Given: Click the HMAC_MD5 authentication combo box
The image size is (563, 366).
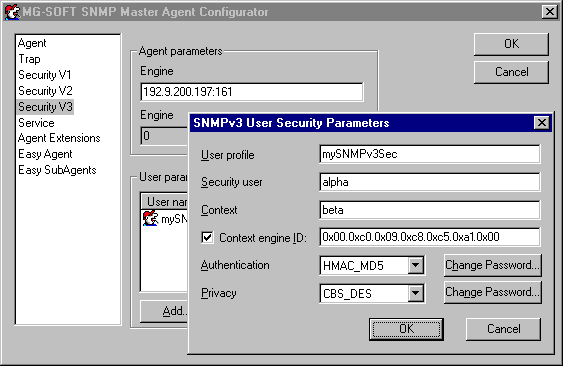Looking at the screenshot, I should click(372, 265).
